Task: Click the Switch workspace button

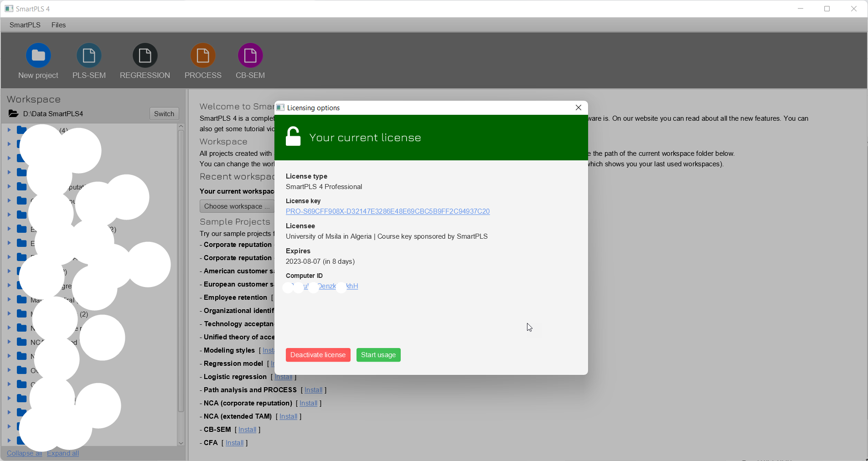Action: point(164,114)
